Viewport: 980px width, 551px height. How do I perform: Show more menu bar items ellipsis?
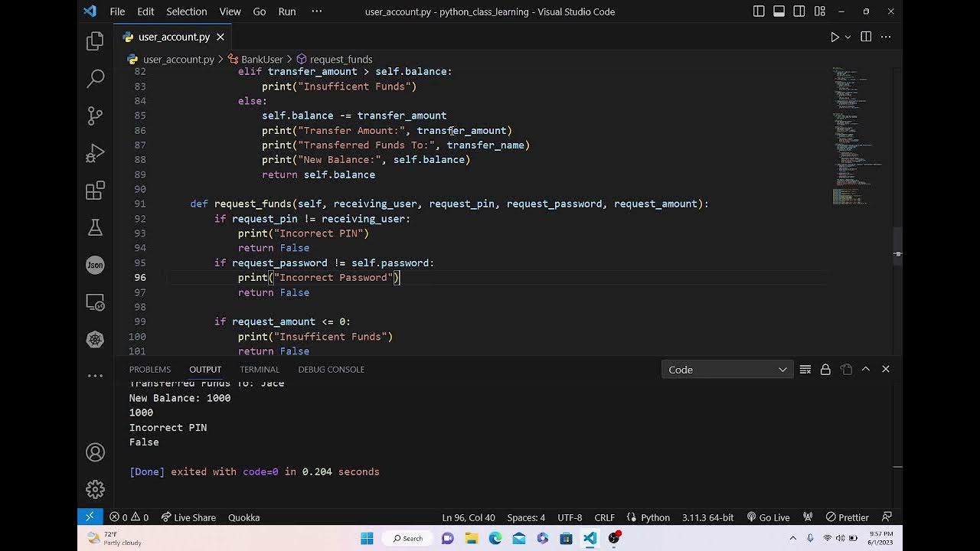317,11
